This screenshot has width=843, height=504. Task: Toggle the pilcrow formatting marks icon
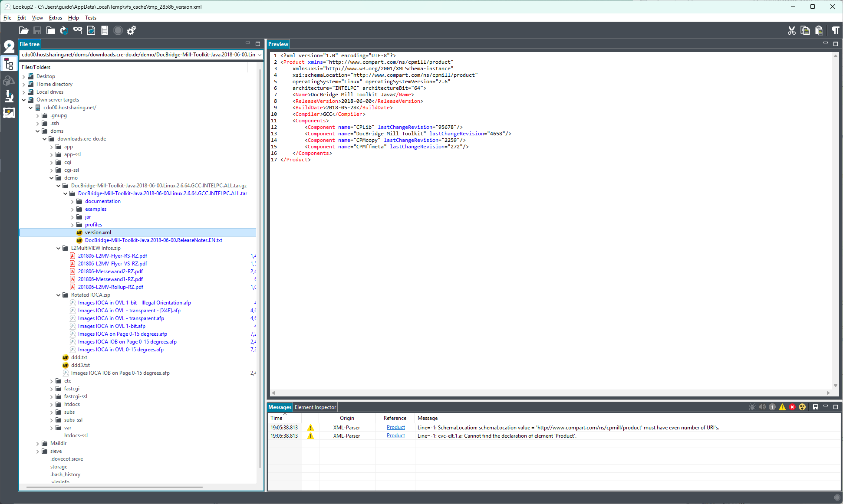click(836, 30)
